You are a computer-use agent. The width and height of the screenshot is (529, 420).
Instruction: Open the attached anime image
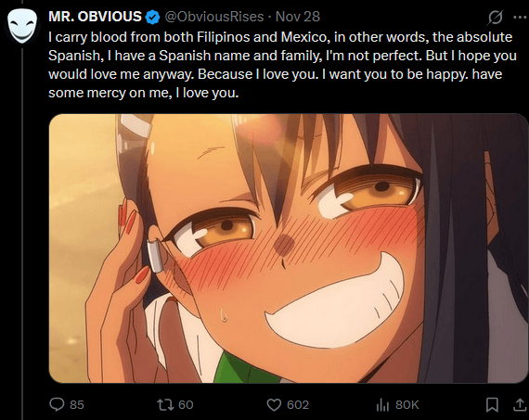[288, 248]
